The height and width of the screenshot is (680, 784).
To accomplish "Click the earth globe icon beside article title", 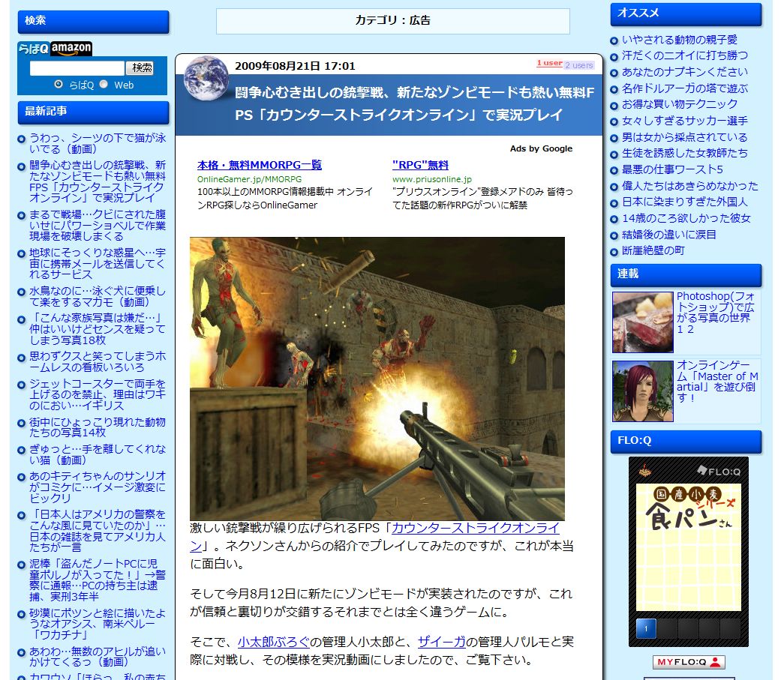I will pos(206,78).
